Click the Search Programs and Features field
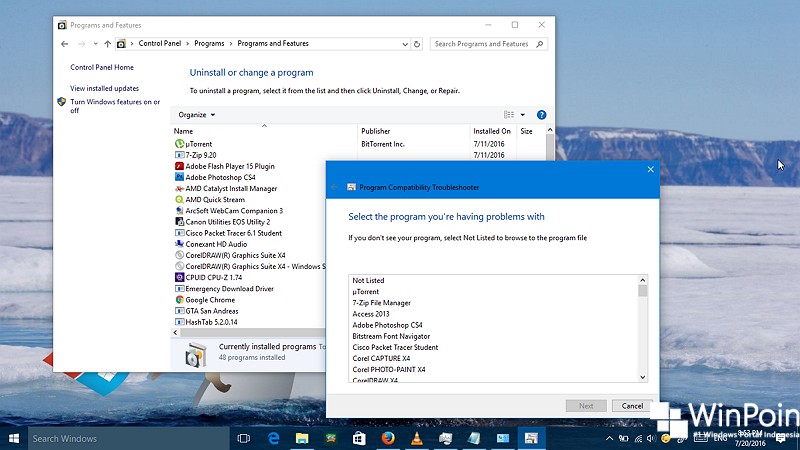The height and width of the screenshot is (450, 800). pos(482,44)
